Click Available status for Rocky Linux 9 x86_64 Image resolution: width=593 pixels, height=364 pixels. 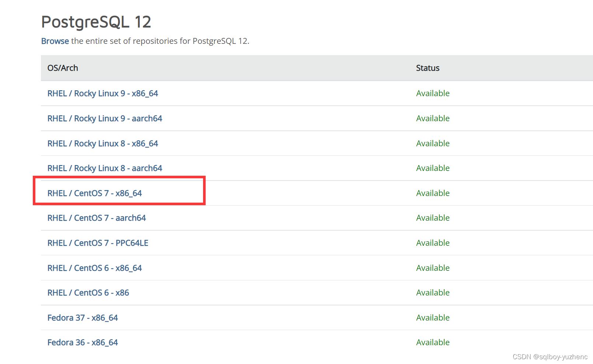(433, 94)
